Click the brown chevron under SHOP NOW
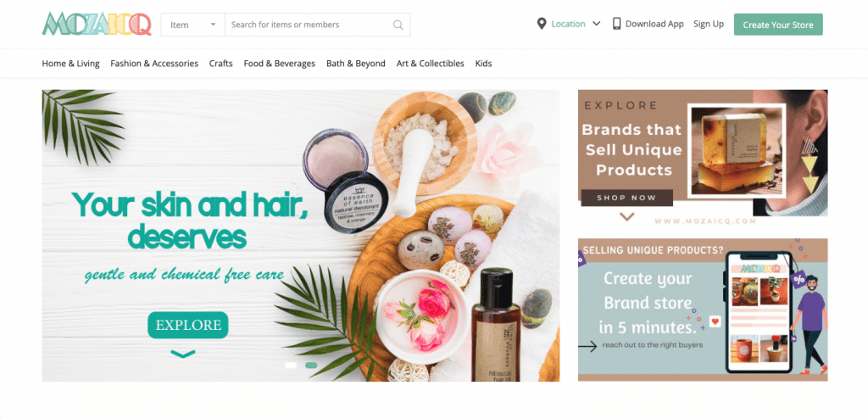The width and height of the screenshot is (868, 419). pyautogui.click(x=626, y=216)
